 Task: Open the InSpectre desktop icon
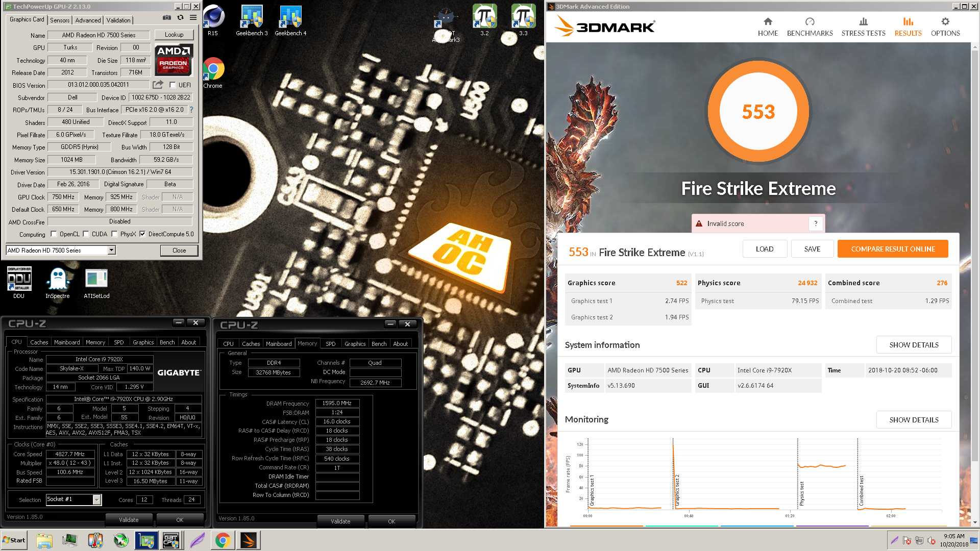click(x=58, y=283)
